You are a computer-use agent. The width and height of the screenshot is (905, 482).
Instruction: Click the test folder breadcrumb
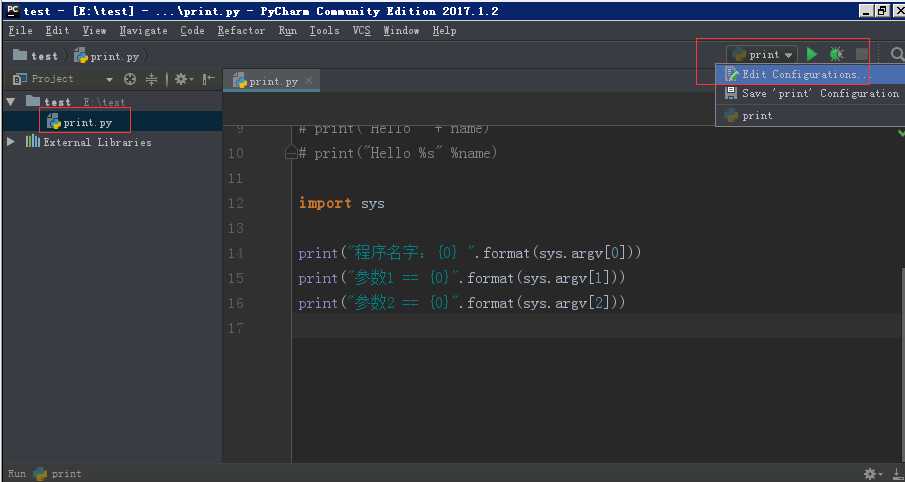(36, 55)
